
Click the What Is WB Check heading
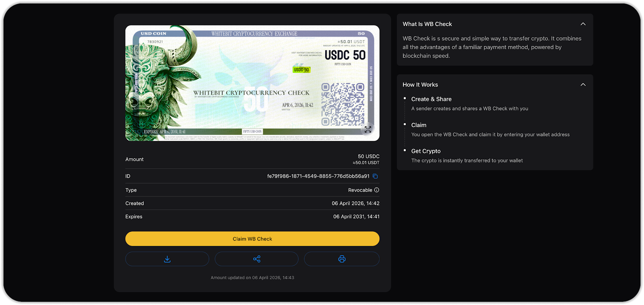pyautogui.click(x=427, y=24)
